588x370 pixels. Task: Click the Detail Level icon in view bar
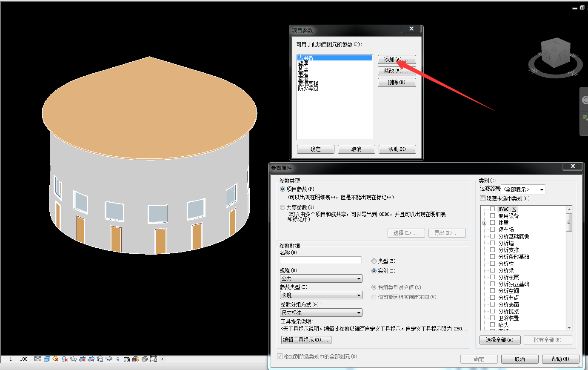[x=38, y=359]
